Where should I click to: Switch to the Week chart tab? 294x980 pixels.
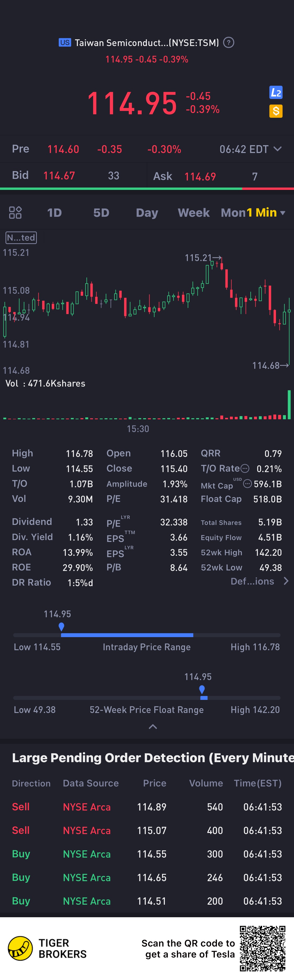[194, 213]
